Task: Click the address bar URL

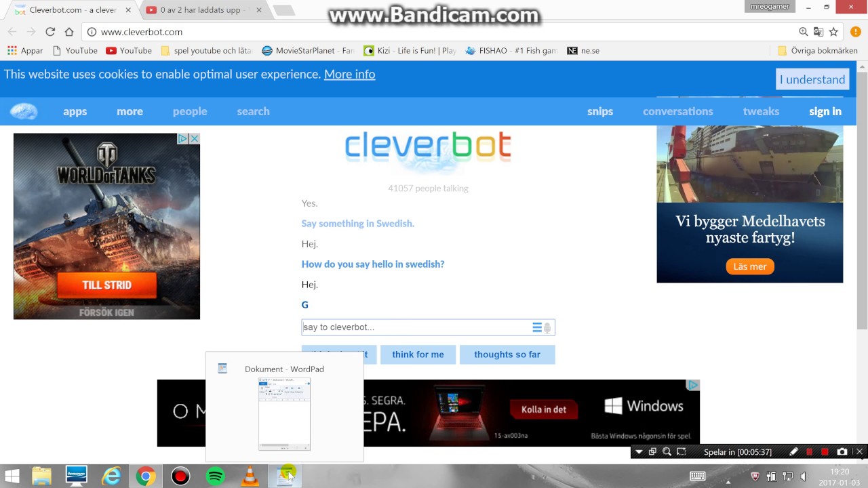Action: point(142,32)
